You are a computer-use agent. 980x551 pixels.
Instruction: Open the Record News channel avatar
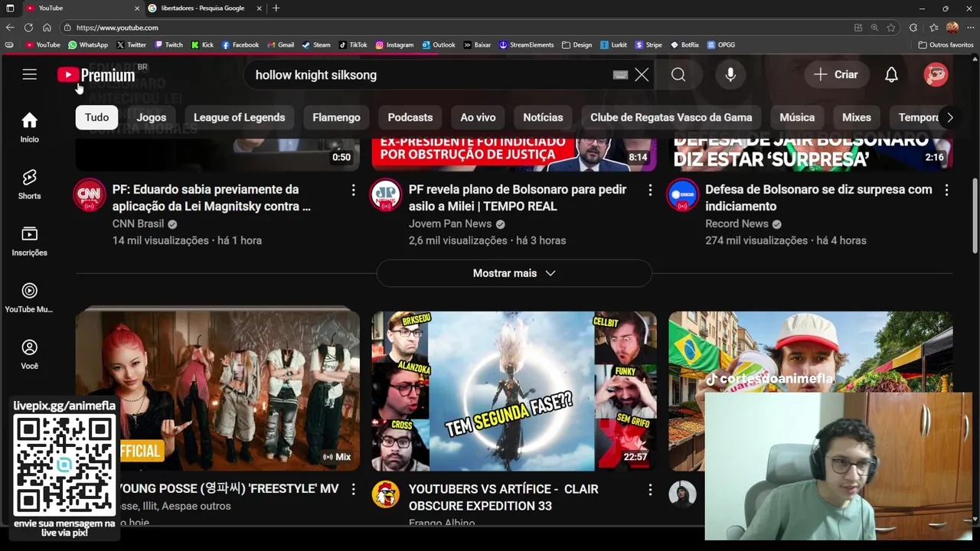(682, 195)
